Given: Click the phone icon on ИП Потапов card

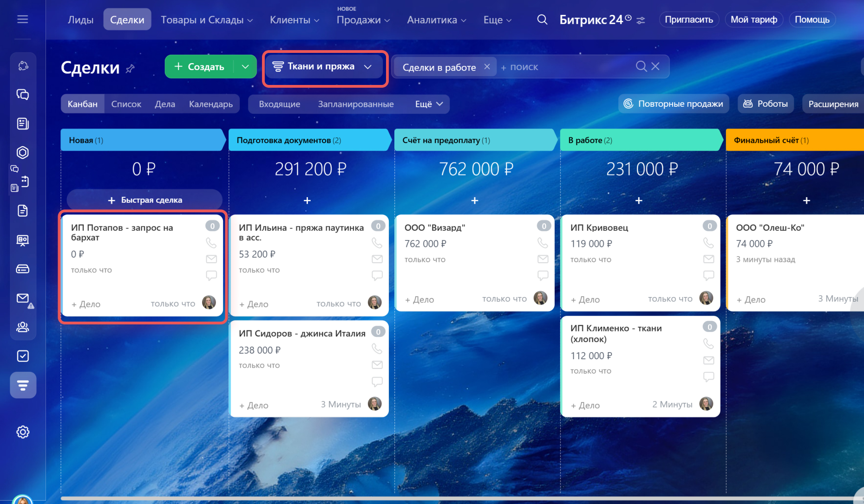Looking at the screenshot, I should (x=211, y=243).
